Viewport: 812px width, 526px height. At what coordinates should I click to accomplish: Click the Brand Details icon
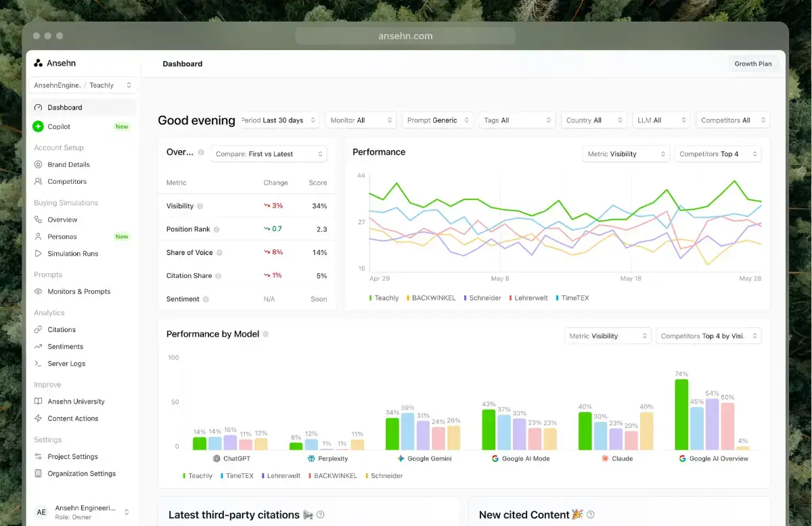click(x=39, y=164)
